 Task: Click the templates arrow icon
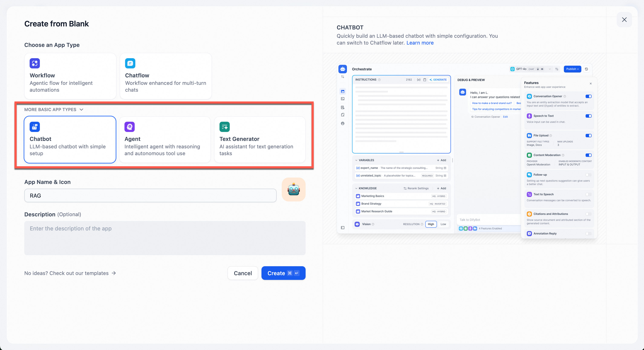[114, 273]
